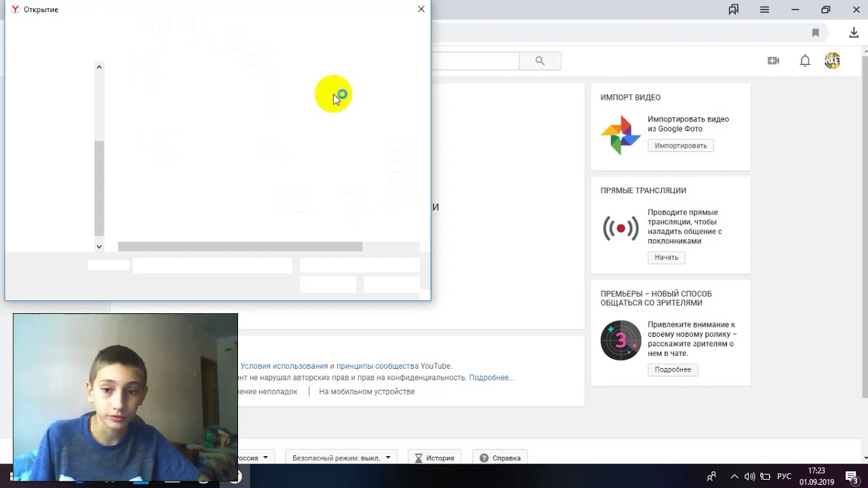
Task: Click the ИМПОРТ ВИДЕО heading
Action: click(x=631, y=98)
